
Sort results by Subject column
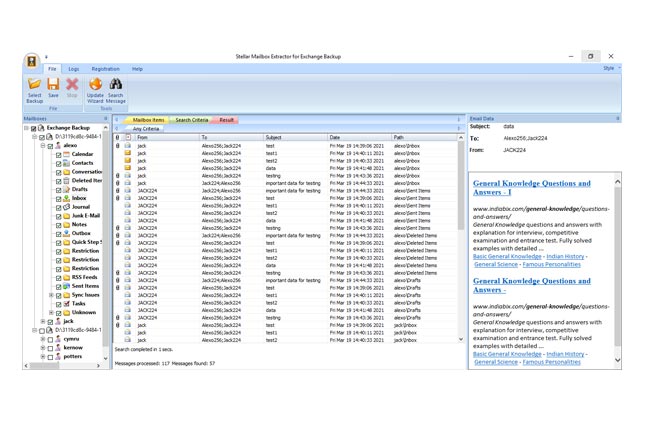click(295, 137)
